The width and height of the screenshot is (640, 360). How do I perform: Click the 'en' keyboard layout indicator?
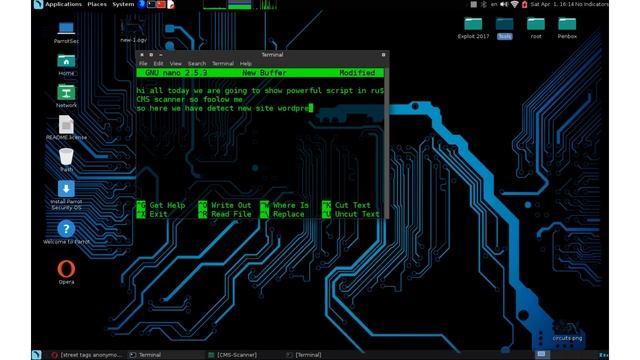pos(494,4)
